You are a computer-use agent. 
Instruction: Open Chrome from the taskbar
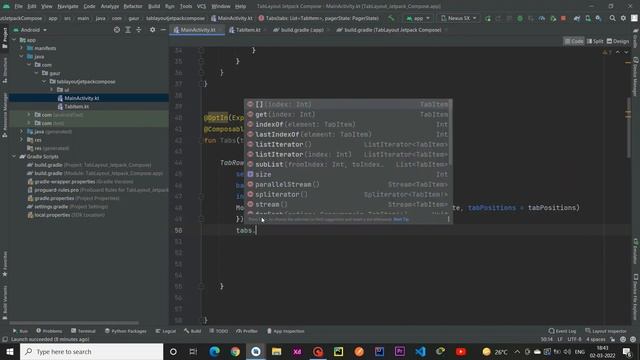(x=235, y=351)
